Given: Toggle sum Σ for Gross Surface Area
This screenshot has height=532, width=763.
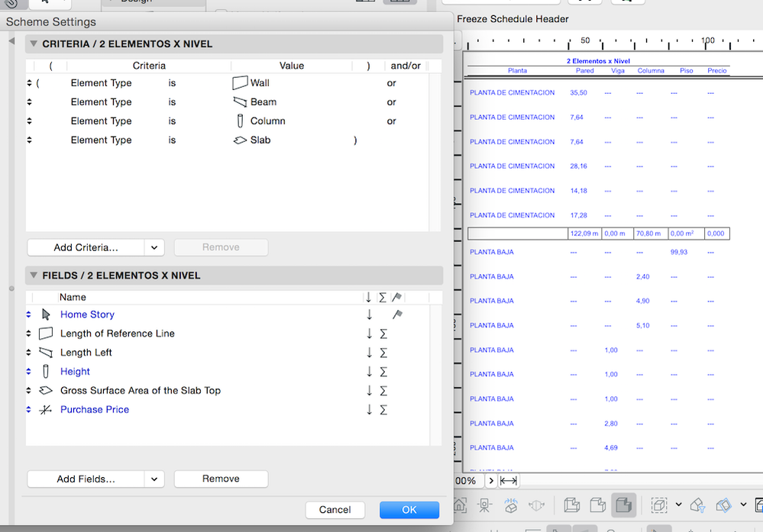Looking at the screenshot, I should tap(383, 391).
